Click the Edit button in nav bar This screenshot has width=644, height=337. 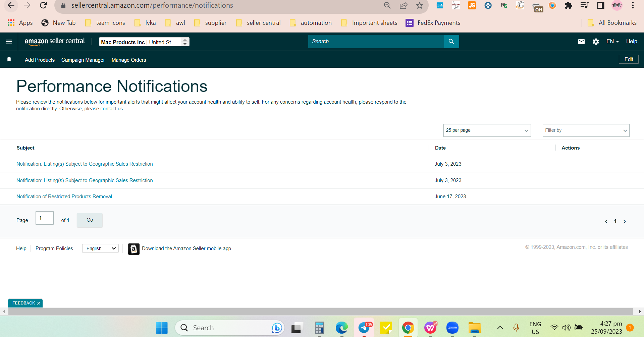click(x=629, y=59)
